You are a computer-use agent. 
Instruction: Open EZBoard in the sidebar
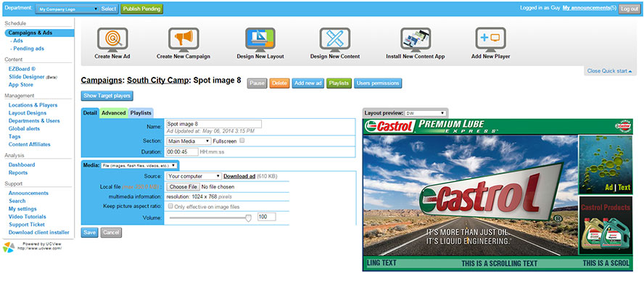click(x=22, y=69)
